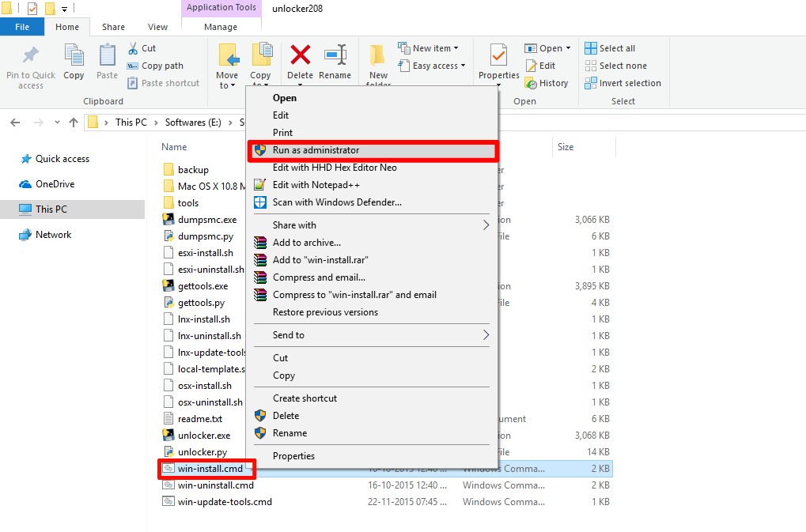Viewport: 806px width, 532px height.
Task: Select This PC in navigation pane
Action: point(73,209)
